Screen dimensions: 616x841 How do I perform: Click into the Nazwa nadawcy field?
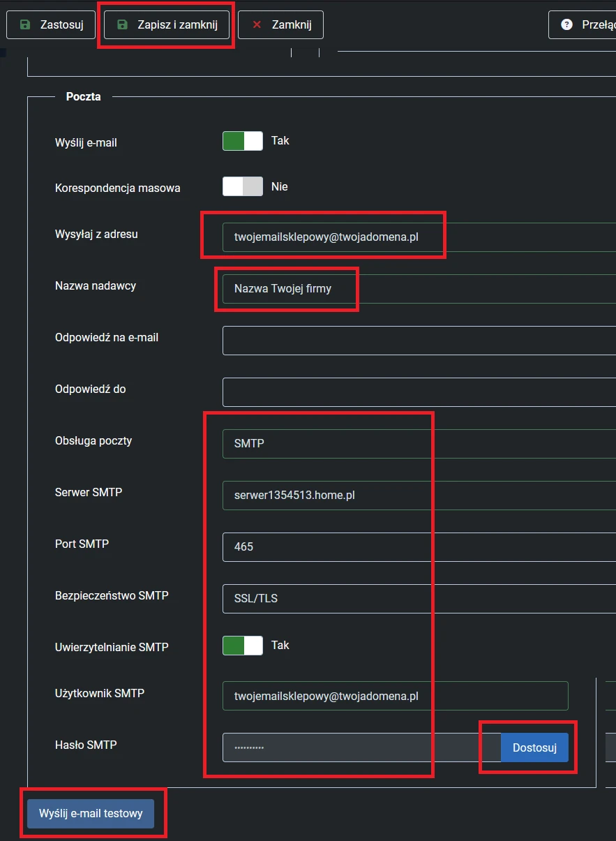click(419, 288)
